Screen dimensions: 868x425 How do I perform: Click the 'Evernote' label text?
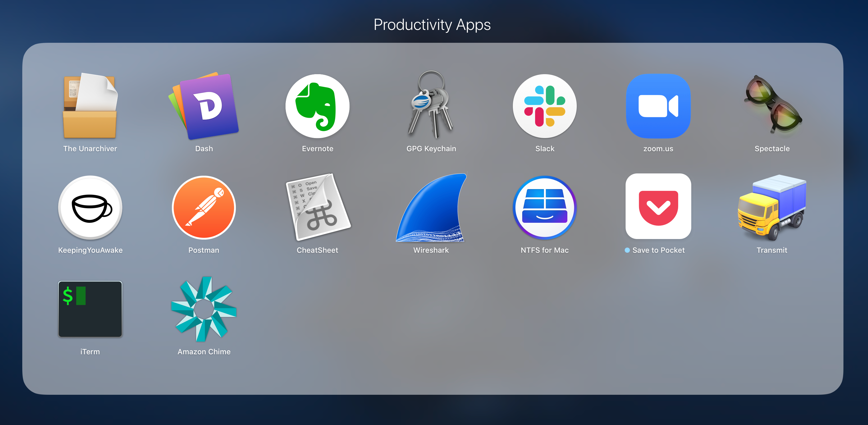tap(318, 149)
